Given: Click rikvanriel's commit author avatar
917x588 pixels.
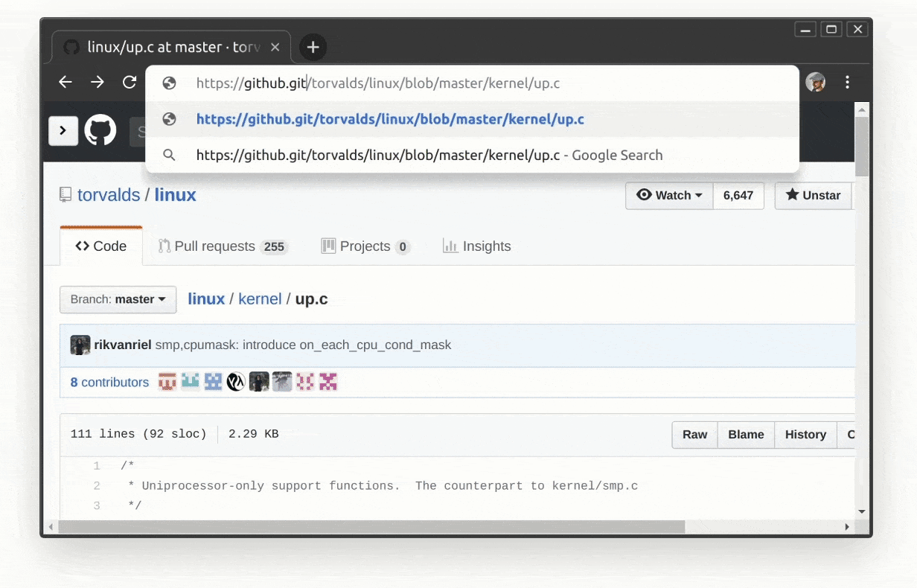Looking at the screenshot, I should (x=80, y=345).
